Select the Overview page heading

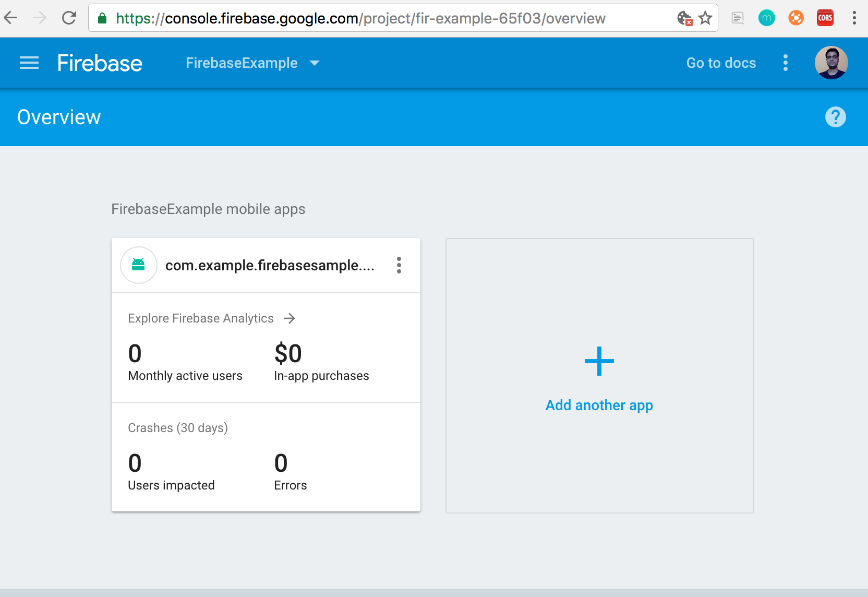click(58, 117)
